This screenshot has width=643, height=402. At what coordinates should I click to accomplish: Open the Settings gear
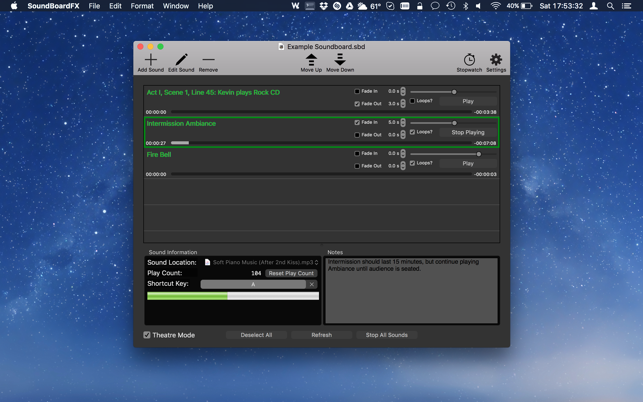coord(496,60)
